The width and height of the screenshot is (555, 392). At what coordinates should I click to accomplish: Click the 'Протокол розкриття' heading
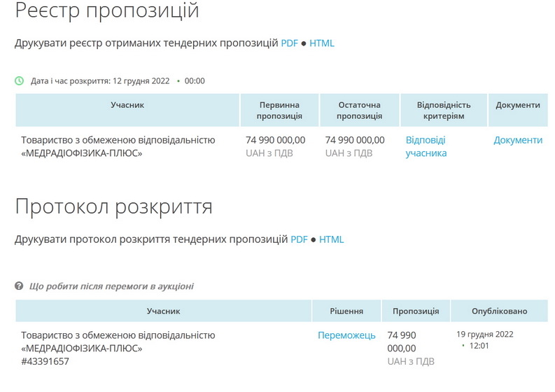(x=113, y=207)
